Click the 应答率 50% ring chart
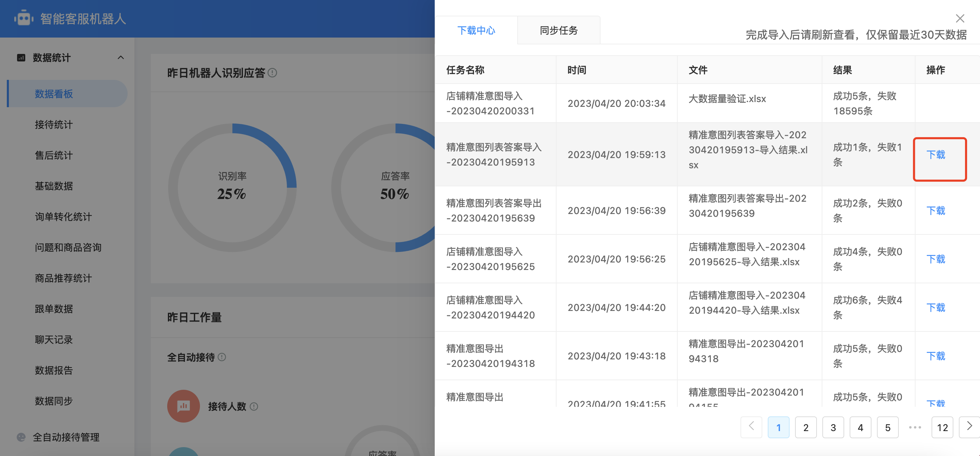Screen dimensions: 980x456 tap(384, 187)
